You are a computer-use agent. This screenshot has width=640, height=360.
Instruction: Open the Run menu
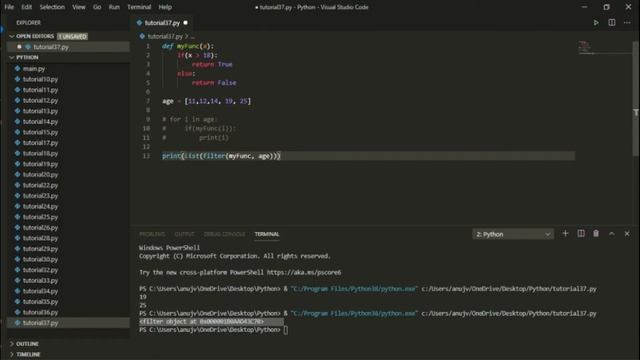[114, 7]
